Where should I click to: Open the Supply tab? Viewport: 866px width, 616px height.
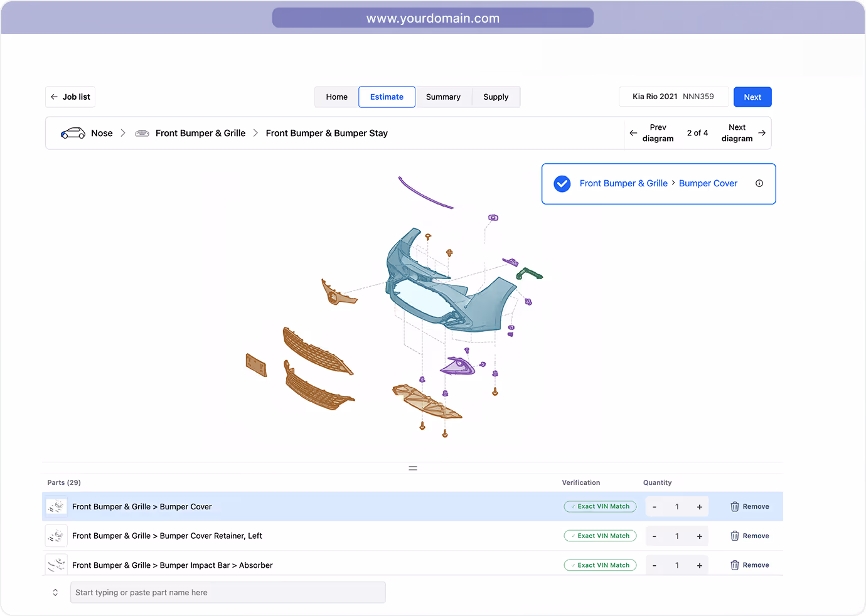coord(496,97)
